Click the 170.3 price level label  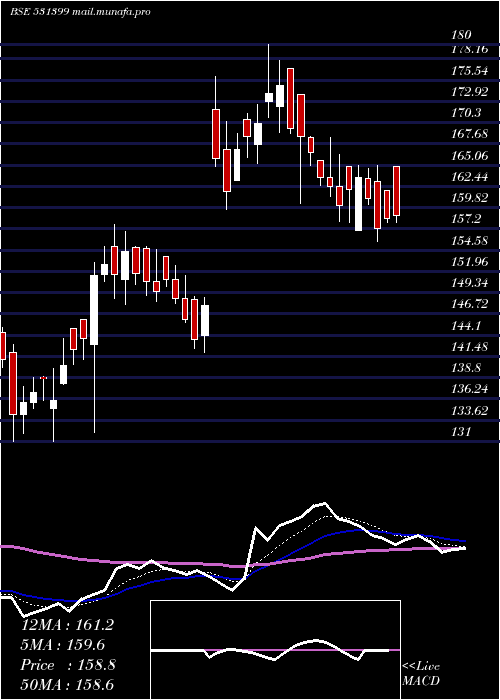coord(464,113)
